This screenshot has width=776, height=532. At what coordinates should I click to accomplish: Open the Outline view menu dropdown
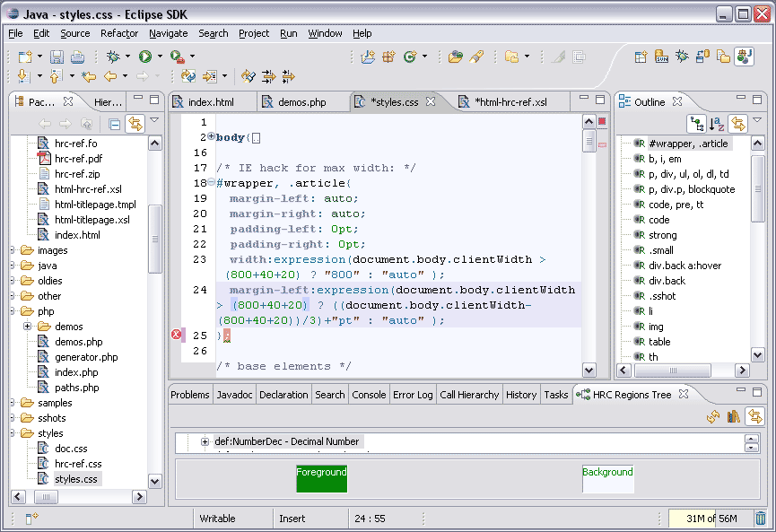(757, 120)
